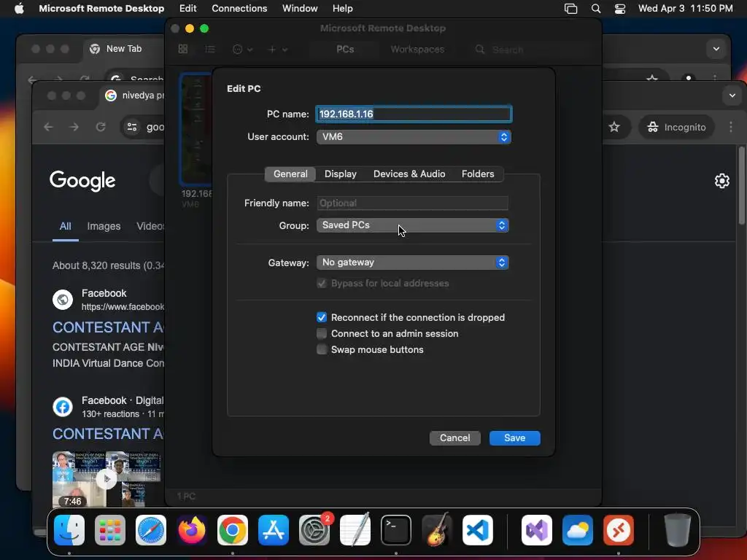Switch to the Devices & Audio tab
Image resolution: width=747 pixels, height=560 pixels.
coord(409,174)
